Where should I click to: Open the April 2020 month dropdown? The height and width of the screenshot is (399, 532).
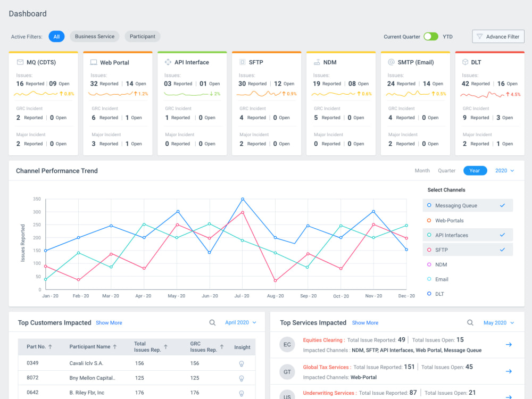(240, 323)
